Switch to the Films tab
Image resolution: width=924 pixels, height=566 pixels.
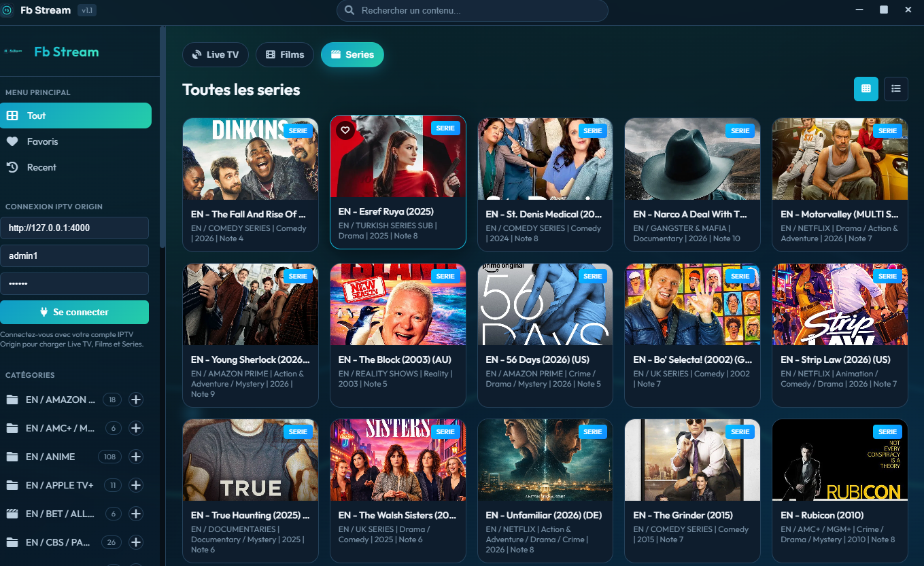tap(284, 54)
